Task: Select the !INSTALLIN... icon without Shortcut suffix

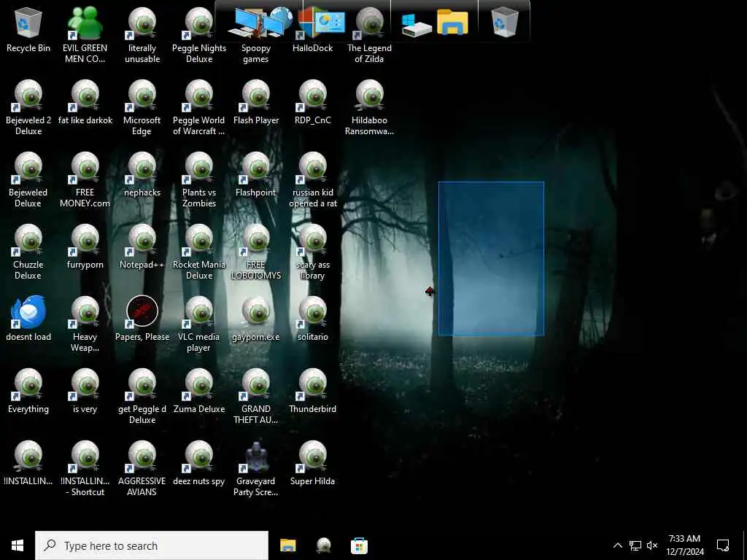Action: [28, 463]
